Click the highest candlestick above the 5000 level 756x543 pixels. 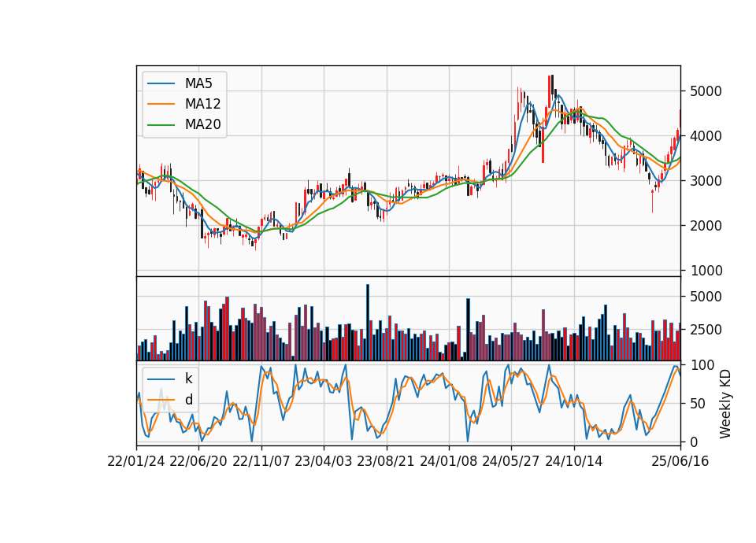[552, 87]
